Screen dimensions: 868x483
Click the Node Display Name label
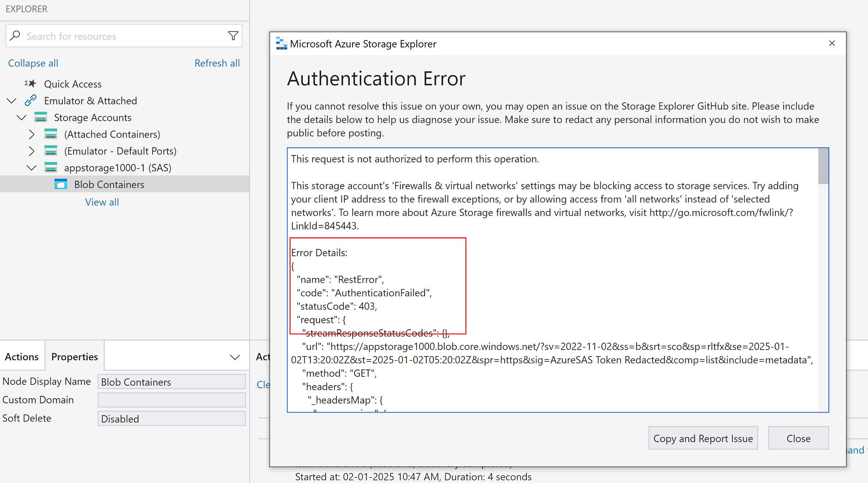click(x=46, y=381)
